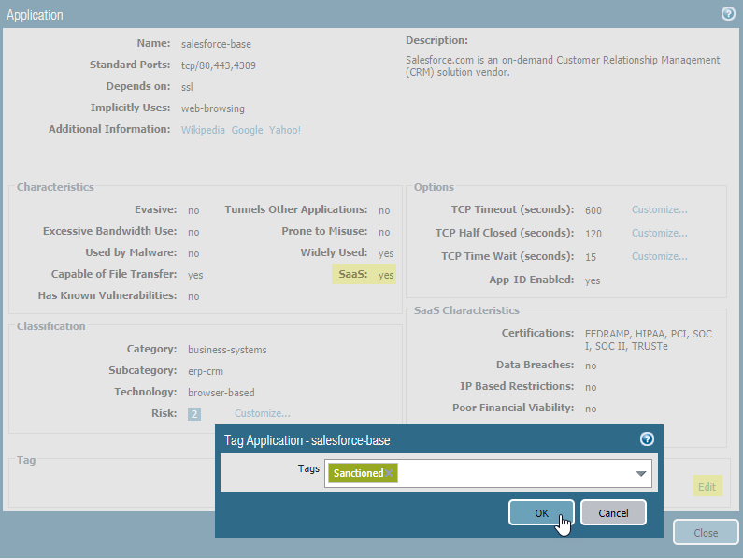The width and height of the screenshot is (743, 560).
Task: Click Has Known Vulnerabilities no value
Action: (x=193, y=296)
